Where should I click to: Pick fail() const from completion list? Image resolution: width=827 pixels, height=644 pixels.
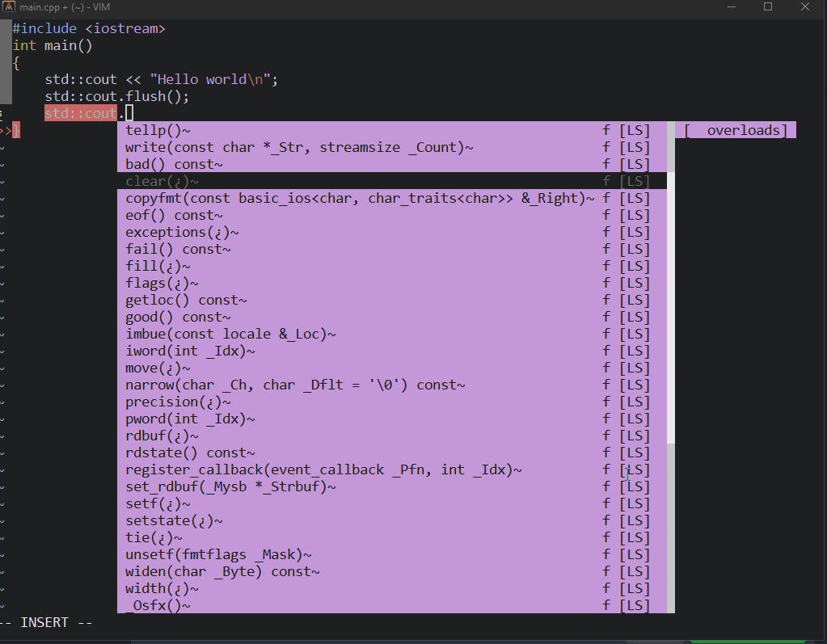[392, 249]
